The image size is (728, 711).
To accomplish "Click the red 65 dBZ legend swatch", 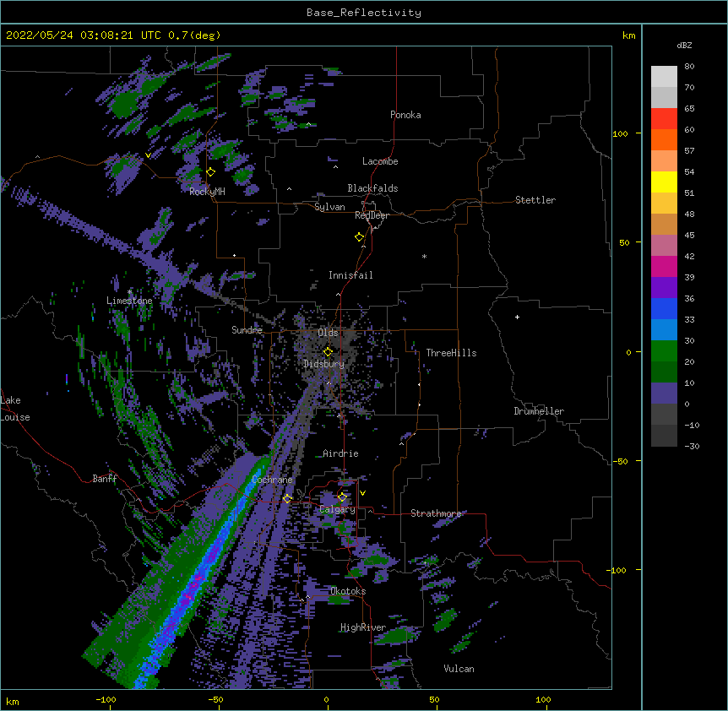I will [664, 119].
